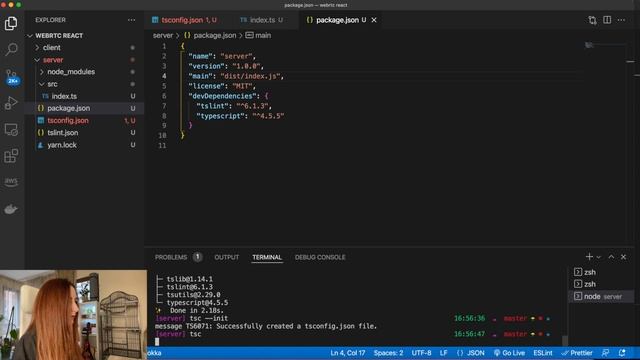
Task: Select the first zsh terminal
Action: [601, 272]
